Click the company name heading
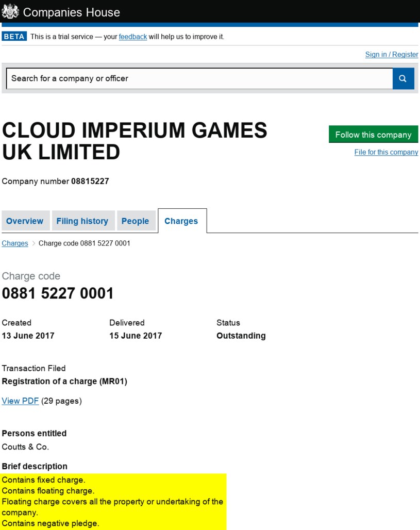Image resolution: width=420 pixels, height=530 pixels. [x=135, y=141]
